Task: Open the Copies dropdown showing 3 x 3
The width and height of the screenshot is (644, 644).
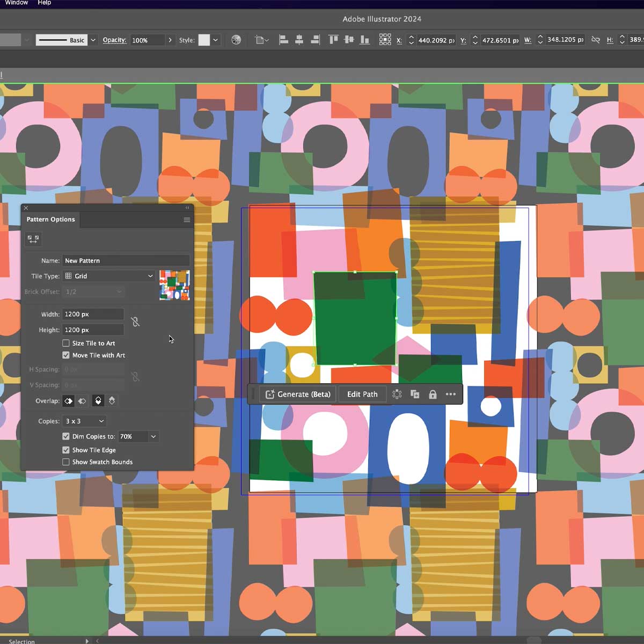Action: tap(84, 421)
